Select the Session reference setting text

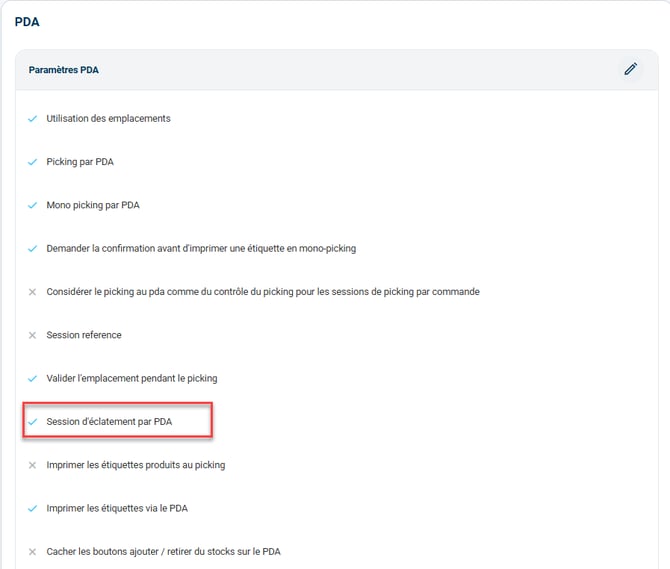pyautogui.click(x=84, y=335)
